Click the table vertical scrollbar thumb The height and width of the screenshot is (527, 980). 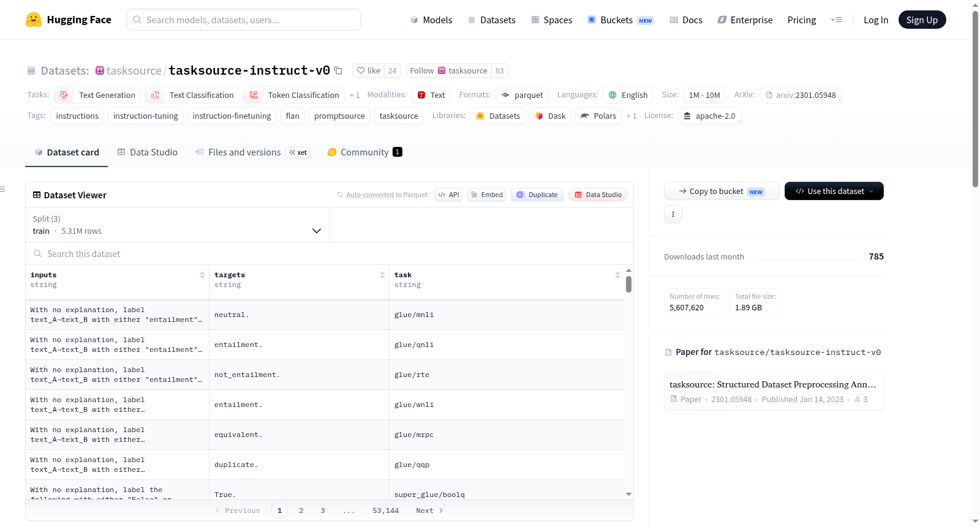click(x=628, y=284)
